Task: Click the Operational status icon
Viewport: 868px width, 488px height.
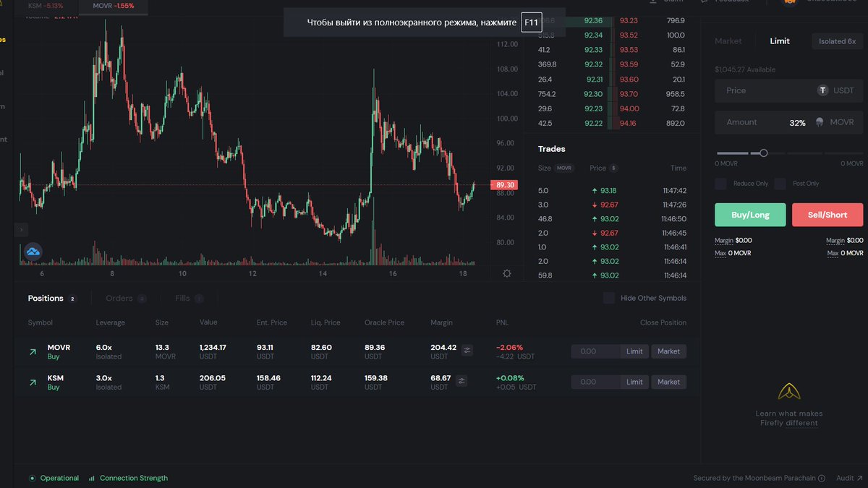Action: (32, 478)
